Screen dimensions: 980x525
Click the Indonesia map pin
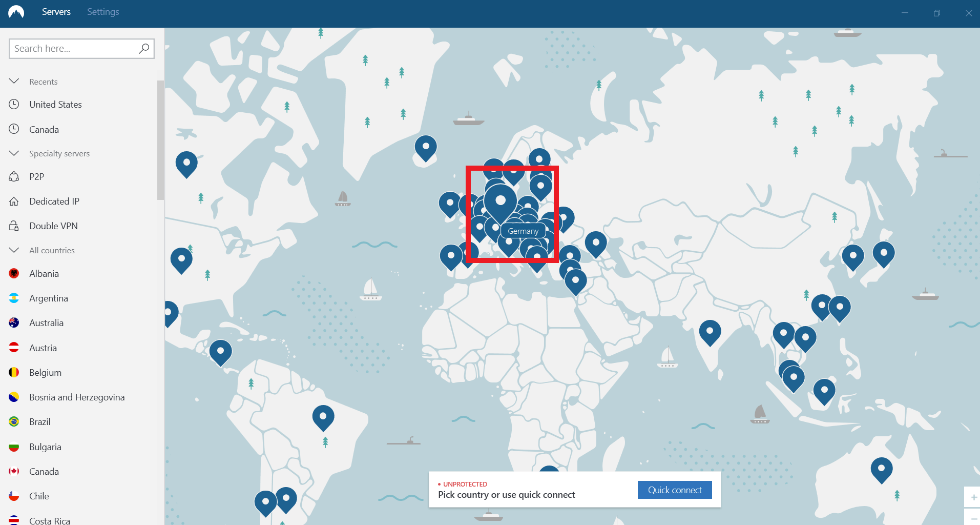824,391
